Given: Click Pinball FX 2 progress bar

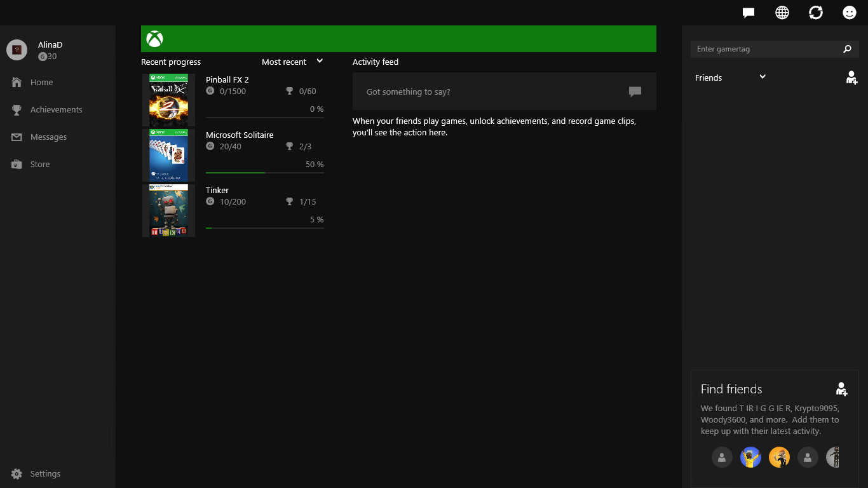Looking at the screenshot, I should (265, 118).
